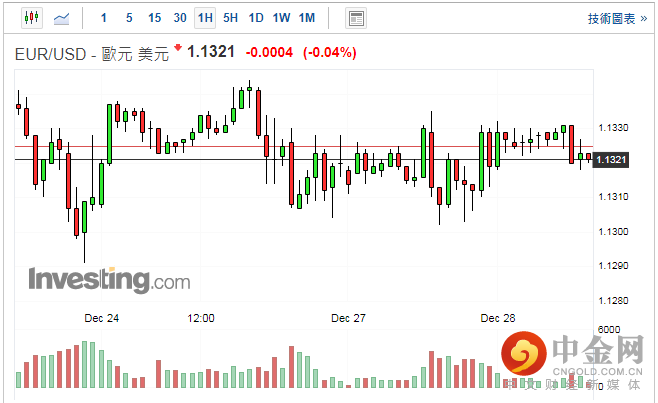
Task: Click the 1.1290 axis label
Action: (613, 266)
